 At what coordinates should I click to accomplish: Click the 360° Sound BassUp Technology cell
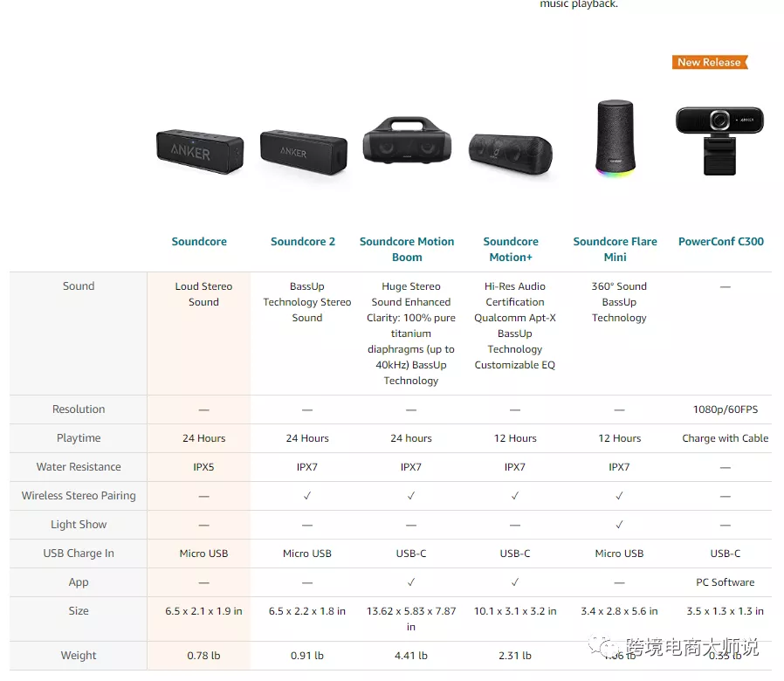pos(619,302)
